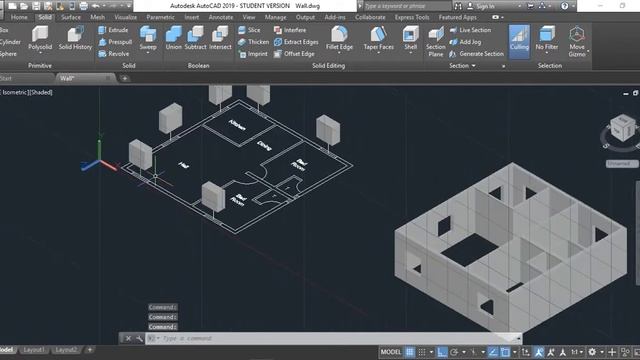
Task: Toggle the drawing grid display in status bar
Action: [x=409, y=352]
